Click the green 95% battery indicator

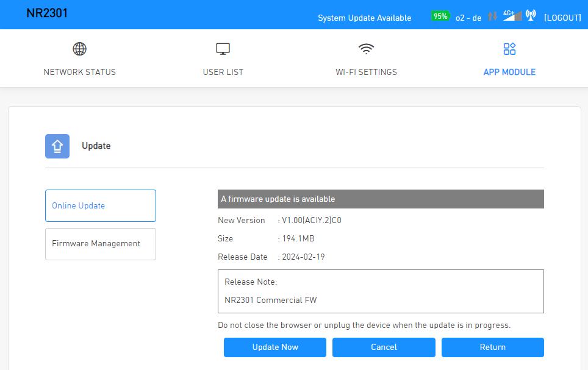tap(440, 16)
